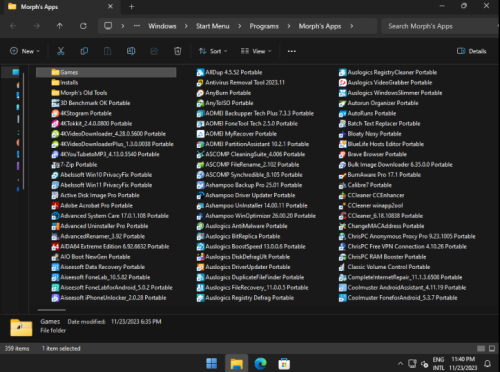Select CCleaner CCEnhancer
Viewport: 500px width, 372px height.
coord(372,195)
